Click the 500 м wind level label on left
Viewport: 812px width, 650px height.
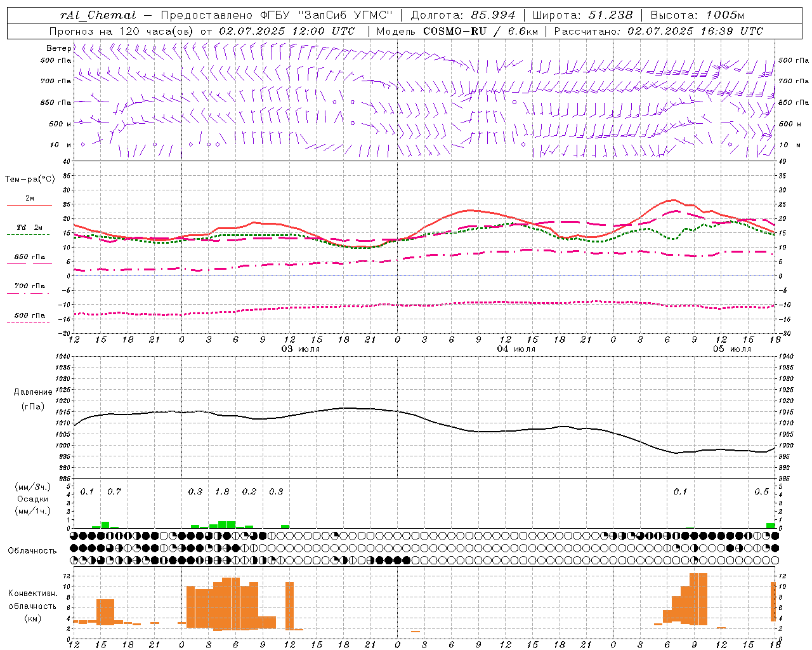[60, 124]
